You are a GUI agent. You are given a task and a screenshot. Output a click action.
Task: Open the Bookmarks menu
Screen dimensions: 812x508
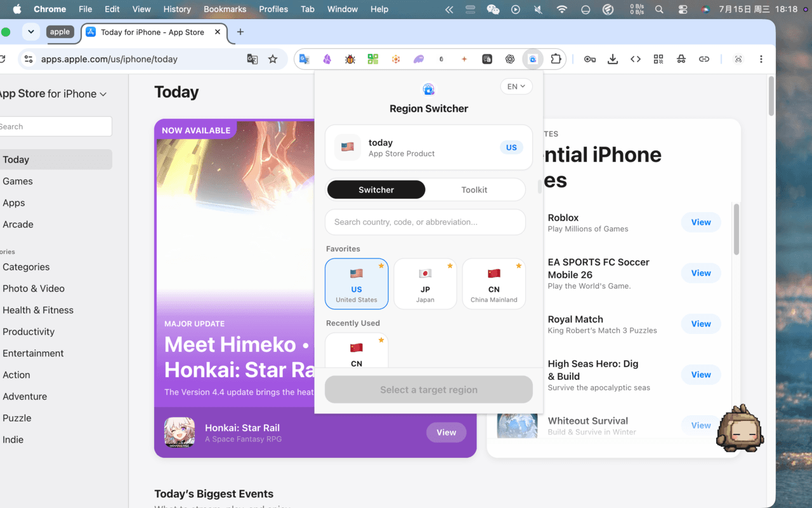pyautogui.click(x=225, y=9)
